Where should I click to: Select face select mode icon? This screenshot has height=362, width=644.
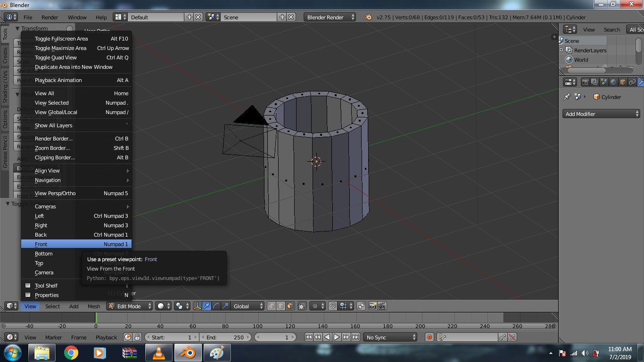click(x=290, y=306)
